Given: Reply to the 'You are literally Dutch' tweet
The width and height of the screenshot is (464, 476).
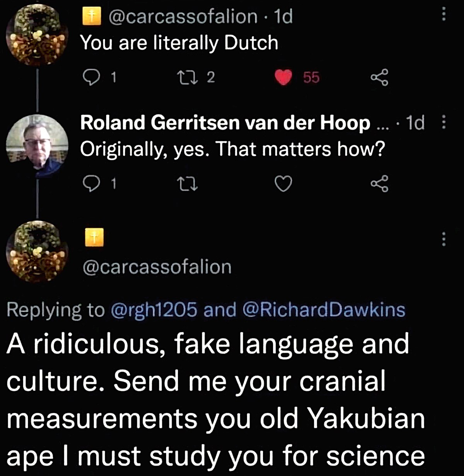Looking at the screenshot, I should (91, 78).
